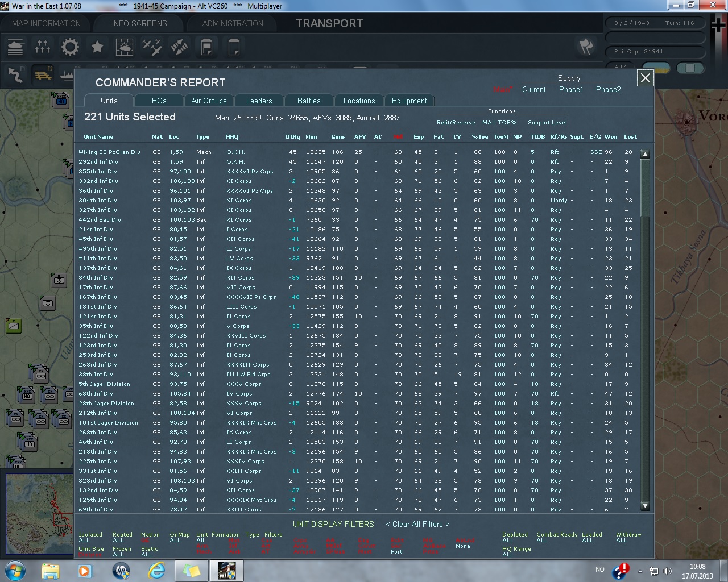
Task: Select the 101st Jager Division row
Action: tap(358, 422)
